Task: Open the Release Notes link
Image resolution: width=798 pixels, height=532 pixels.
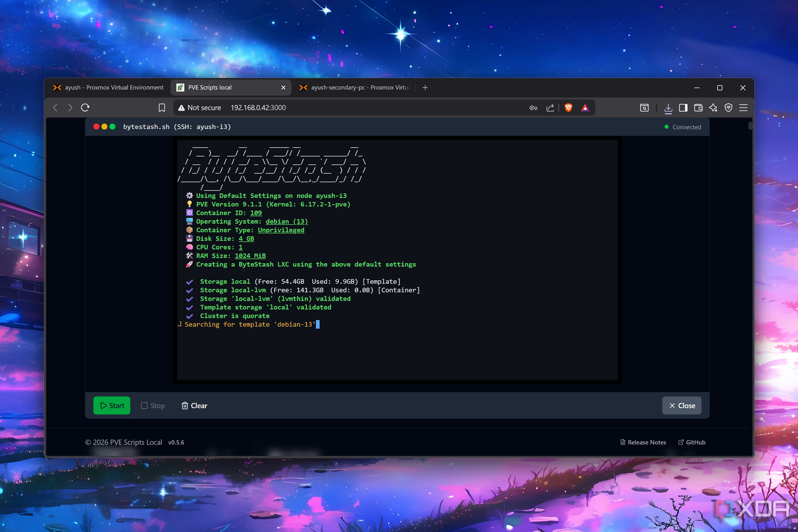Action: (643, 442)
